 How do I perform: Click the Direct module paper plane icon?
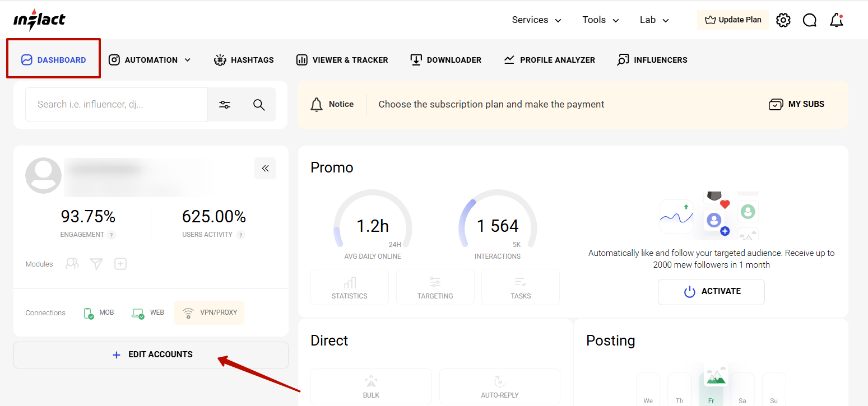[x=96, y=264]
